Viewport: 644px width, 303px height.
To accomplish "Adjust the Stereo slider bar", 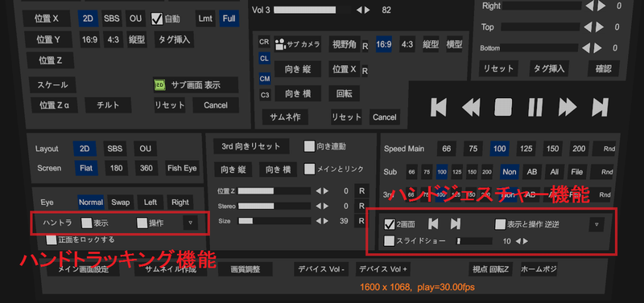I will click(x=274, y=206).
